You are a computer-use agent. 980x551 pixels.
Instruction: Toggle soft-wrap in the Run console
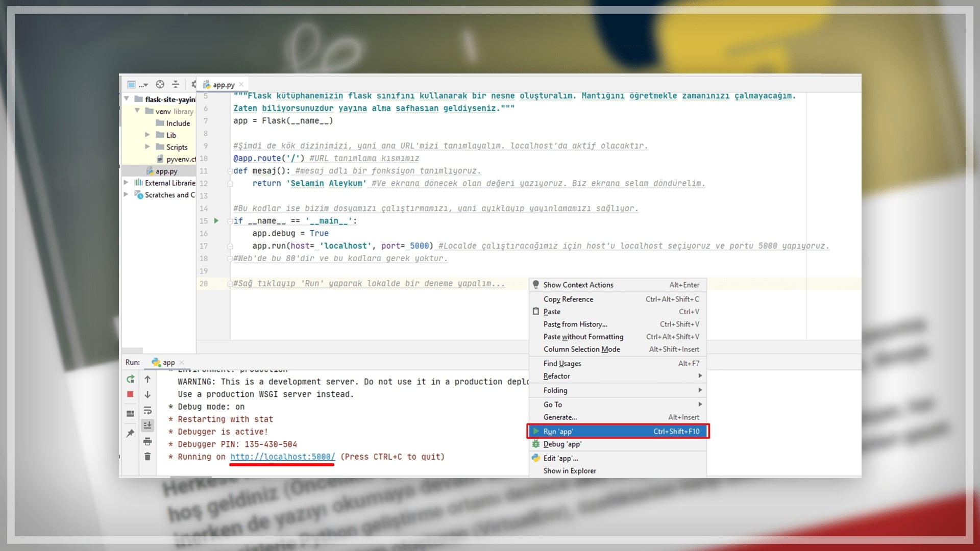pos(148,410)
